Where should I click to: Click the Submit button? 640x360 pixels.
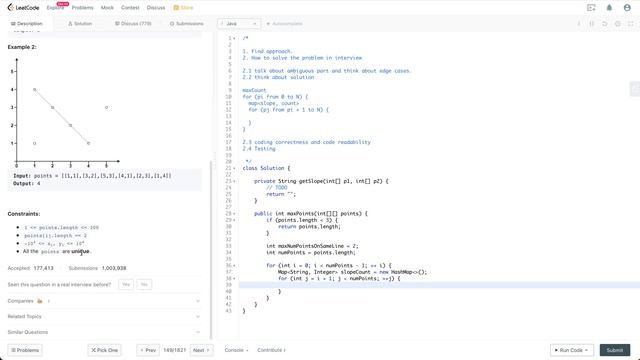(x=615, y=350)
